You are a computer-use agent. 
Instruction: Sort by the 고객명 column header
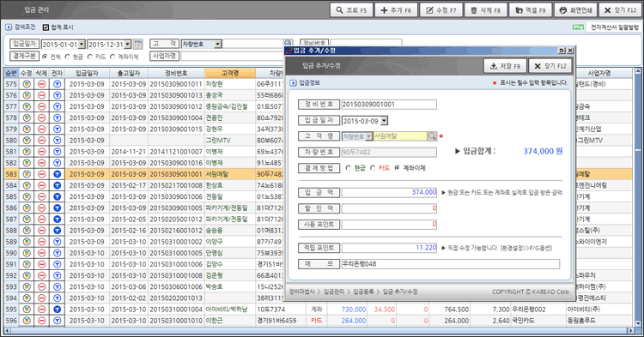click(229, 73)
